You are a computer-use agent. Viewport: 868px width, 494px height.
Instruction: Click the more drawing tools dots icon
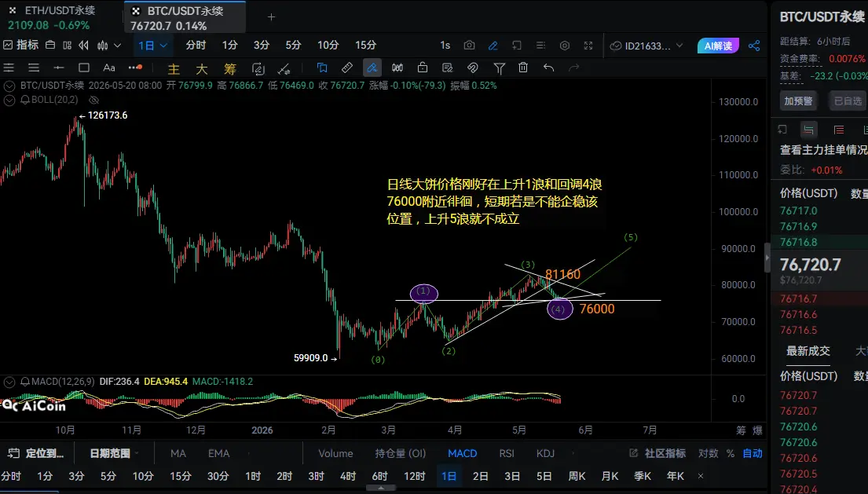135,68
